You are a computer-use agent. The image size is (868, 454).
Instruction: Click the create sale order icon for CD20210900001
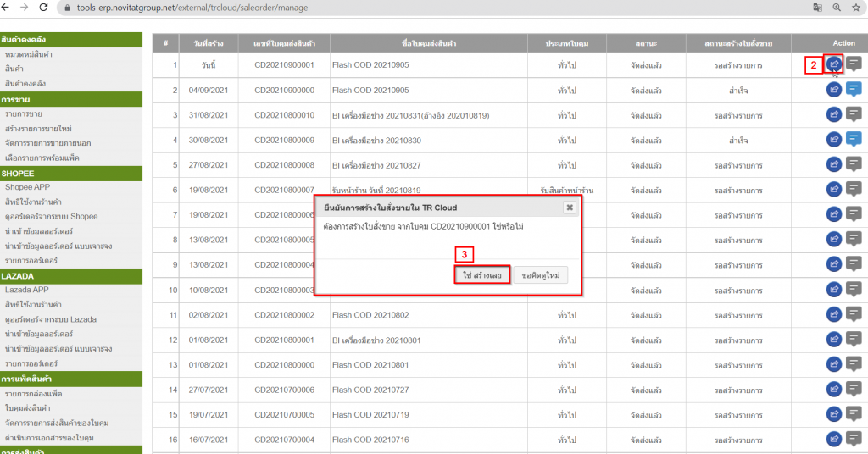834,64
